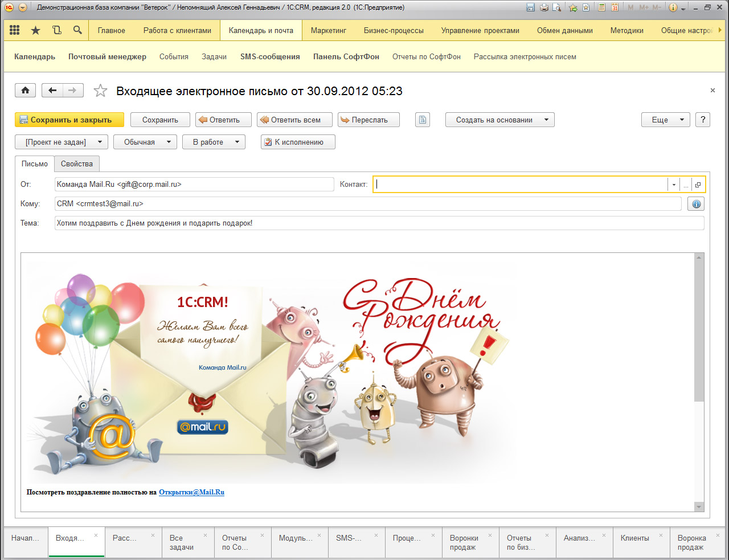Click Сохранить и закрыть button

coord(69,120)
